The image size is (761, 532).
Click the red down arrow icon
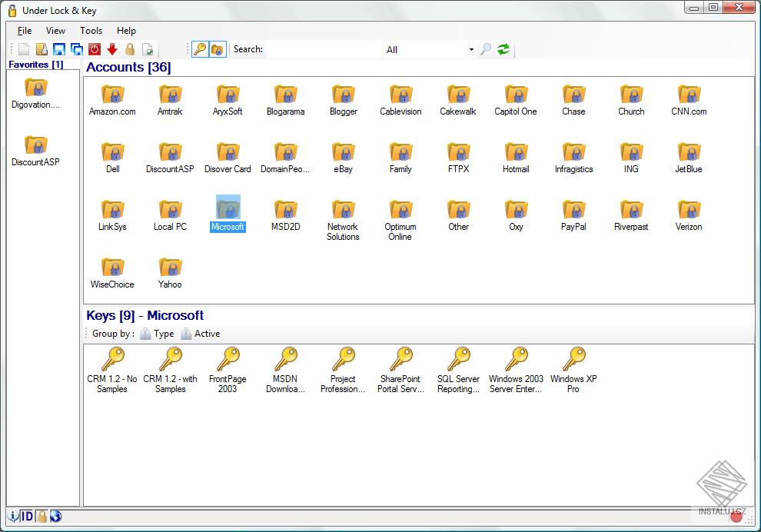coord(112,49)
